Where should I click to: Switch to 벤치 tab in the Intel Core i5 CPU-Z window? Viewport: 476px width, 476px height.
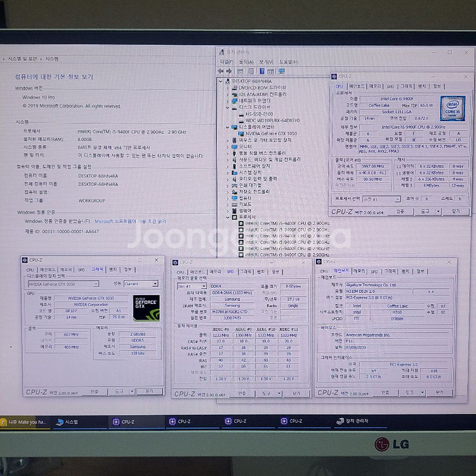[422, 86]
